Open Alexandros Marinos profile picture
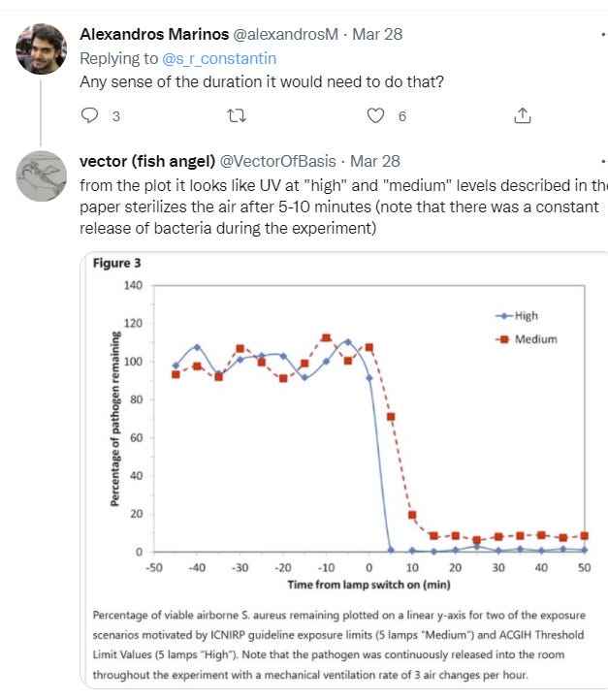Image resolution: width=608 pixels, height=700 pixels. coord(41,48)
